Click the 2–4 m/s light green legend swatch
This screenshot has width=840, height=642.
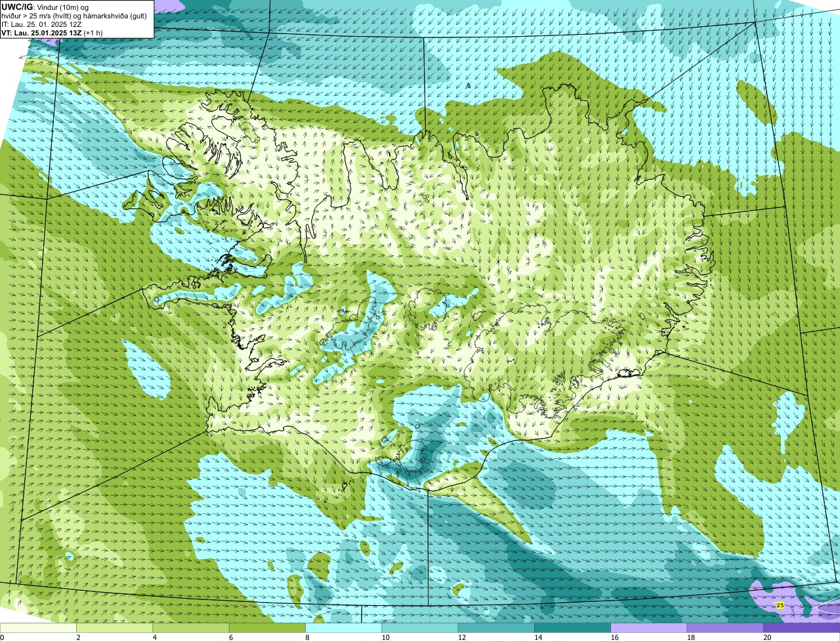point(115,628)
